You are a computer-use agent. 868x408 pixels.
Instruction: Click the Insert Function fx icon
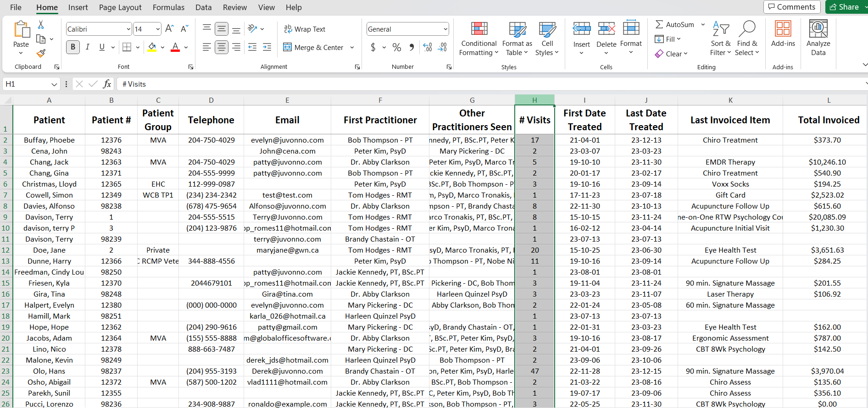(107, 84)
